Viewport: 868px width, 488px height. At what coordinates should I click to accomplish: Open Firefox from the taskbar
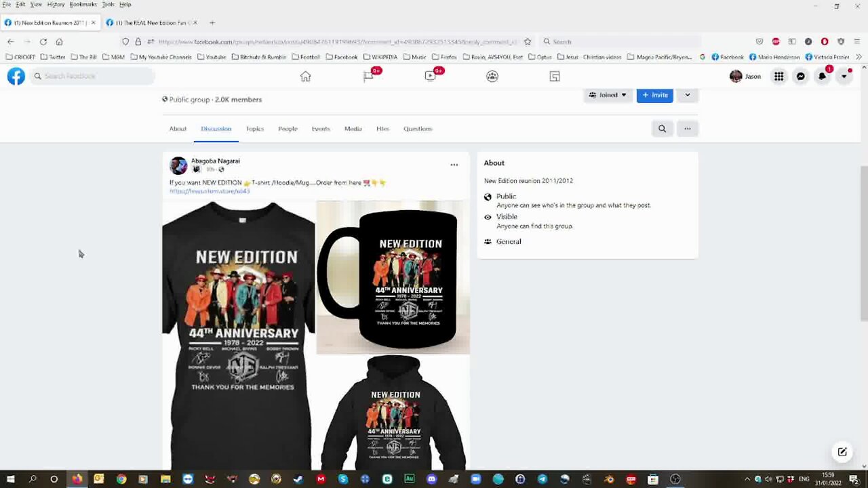(77, 479)
